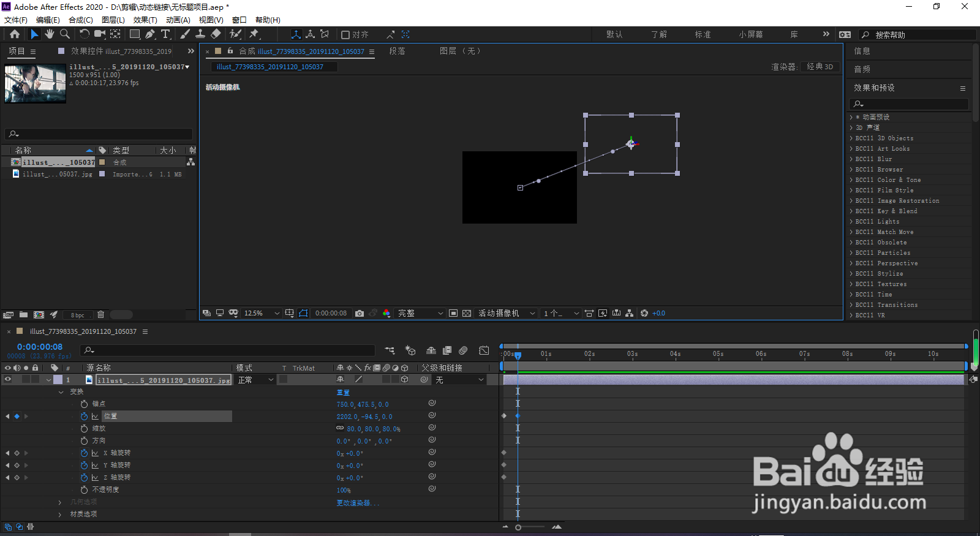Create new folder in Project panel
980x536 pixels.
pos(23,315)
